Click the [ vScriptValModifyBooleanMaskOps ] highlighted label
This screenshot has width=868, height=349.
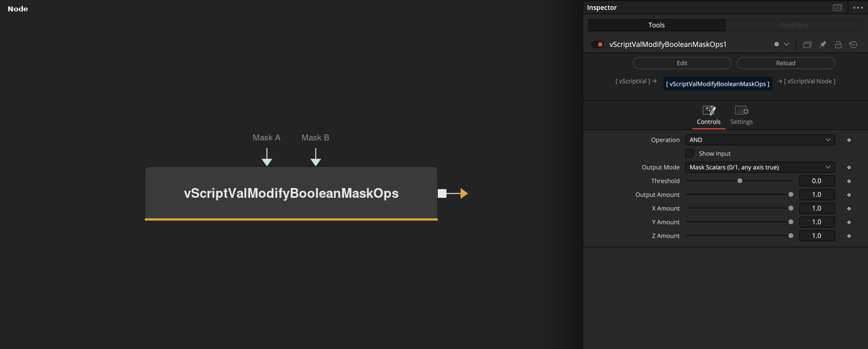718,84
